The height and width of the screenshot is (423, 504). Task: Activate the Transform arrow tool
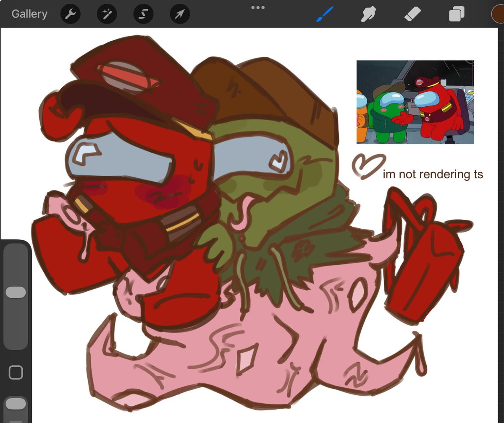click(x=180, y=15)
